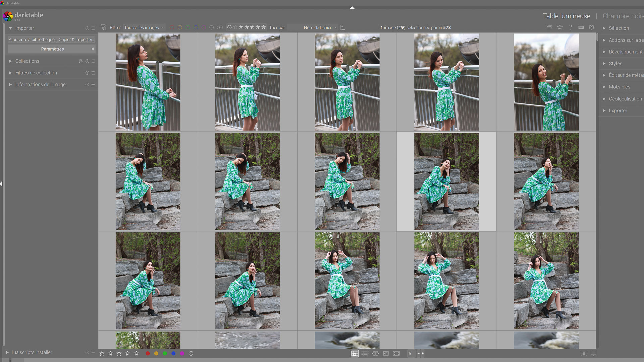Collapse the Importer module

pyautogui.click(x=10, y=28)
